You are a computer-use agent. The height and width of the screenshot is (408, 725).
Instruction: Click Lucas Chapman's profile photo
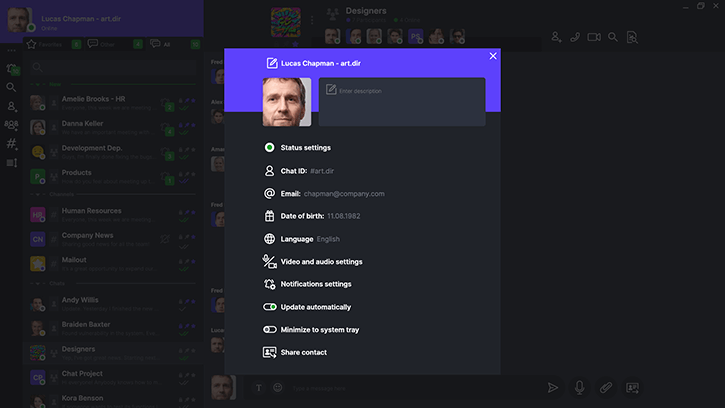click(287, 102)
